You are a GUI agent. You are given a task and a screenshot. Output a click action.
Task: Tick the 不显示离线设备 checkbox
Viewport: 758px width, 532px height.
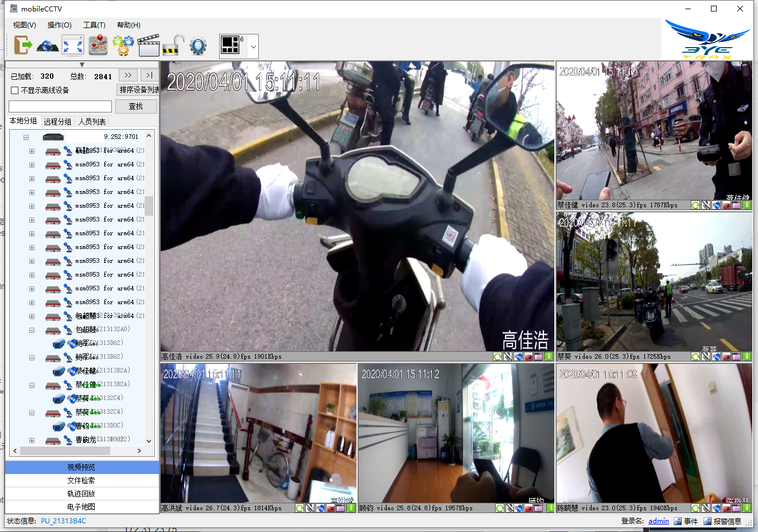[15, 90]
